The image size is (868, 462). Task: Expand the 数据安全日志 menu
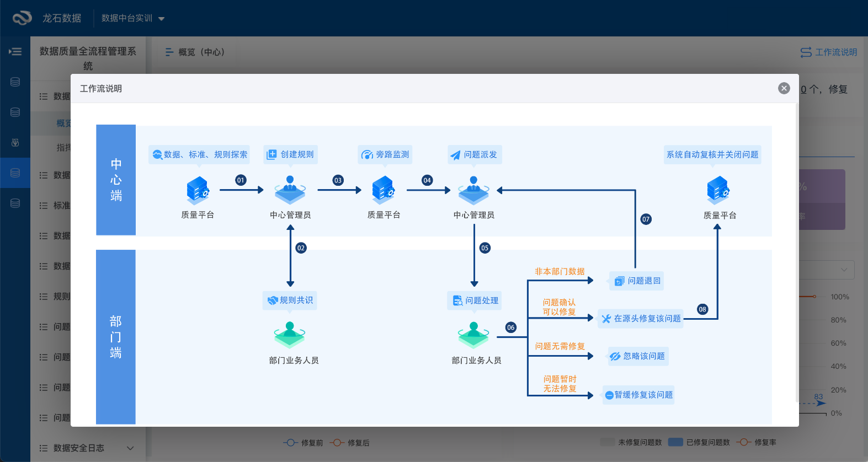(x=130, y=448)
